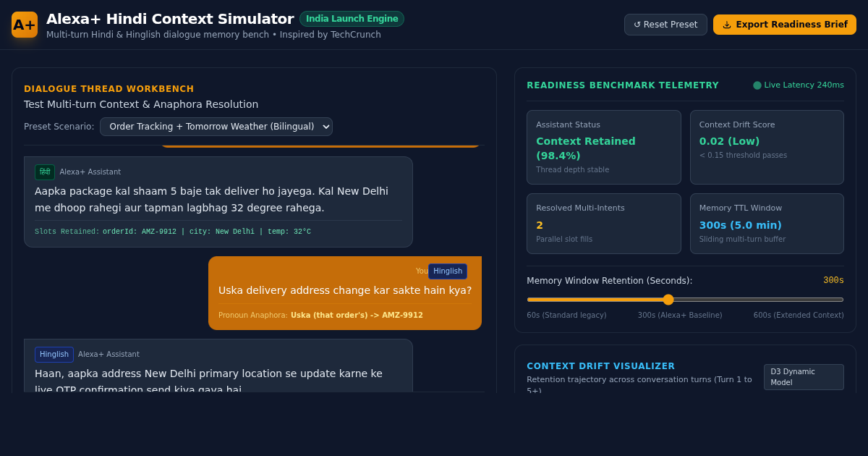Click the 'Context Retained (98.4%)' value
Image resolution: width=868 pixels, height=456 pixels.
pos(586,148)
